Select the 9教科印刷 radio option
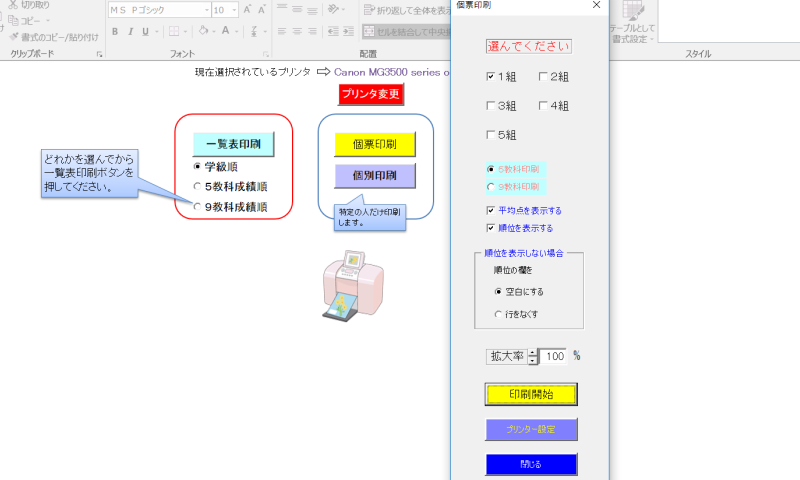The image size is (800, 480). (491, 187)
